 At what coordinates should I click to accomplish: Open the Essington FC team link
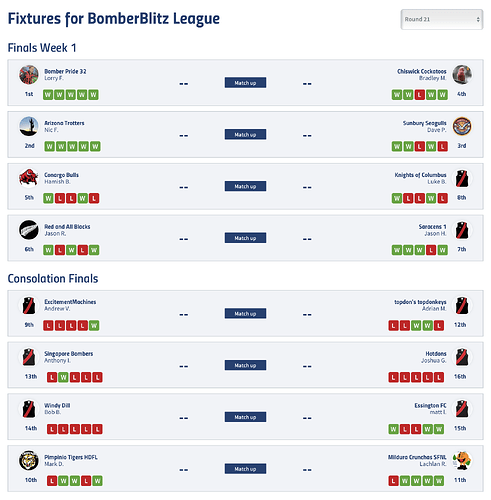(430, 405)
